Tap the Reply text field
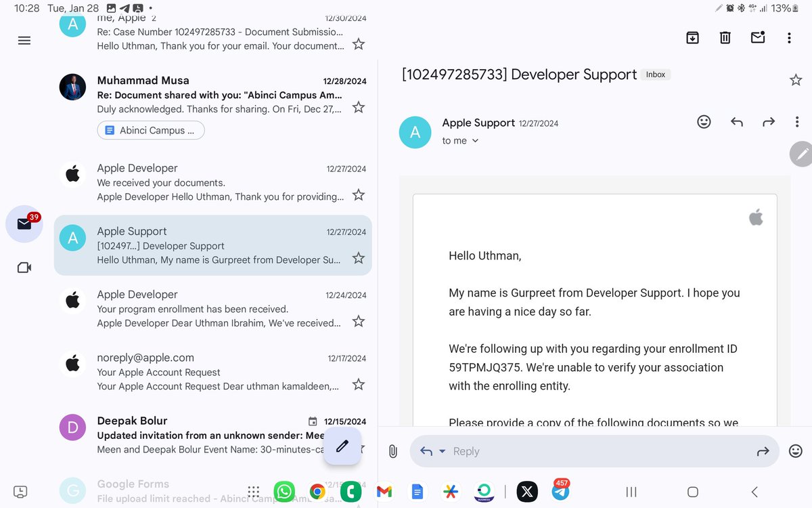The height and width of the screenshot is (508, 812). tap(594, 451)
